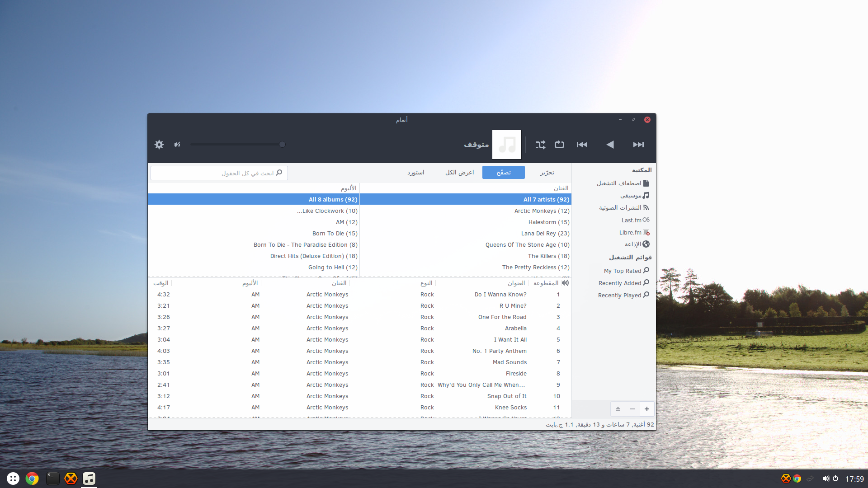Select track No. 1 Party Anthem
The height and width of the screenshot is (488, 868).
click(359, 351)
